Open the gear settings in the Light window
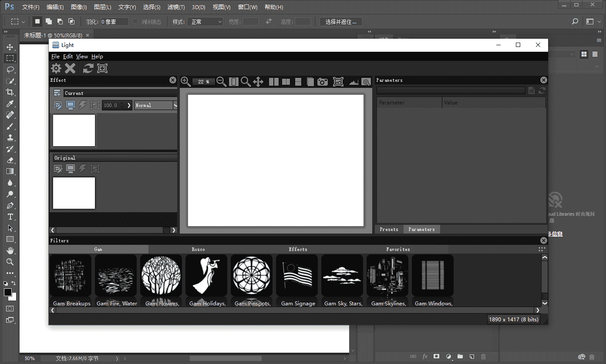The width and height of the screenshot is (606, 364). pyautogui.click(x=56, y=68)
